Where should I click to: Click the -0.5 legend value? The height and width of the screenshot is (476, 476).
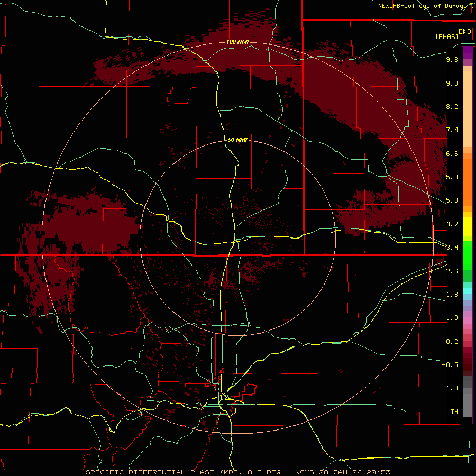click(450, 365)
